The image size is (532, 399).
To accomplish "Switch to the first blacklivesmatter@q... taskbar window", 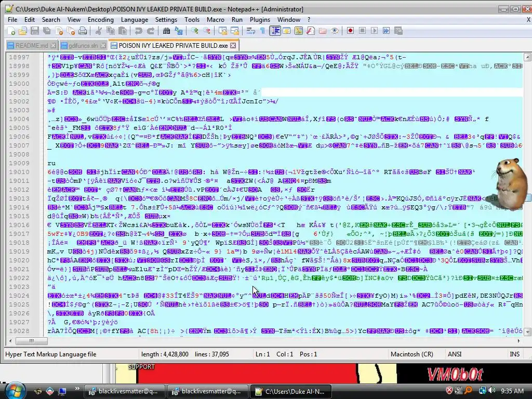I will tap(125, 391).
